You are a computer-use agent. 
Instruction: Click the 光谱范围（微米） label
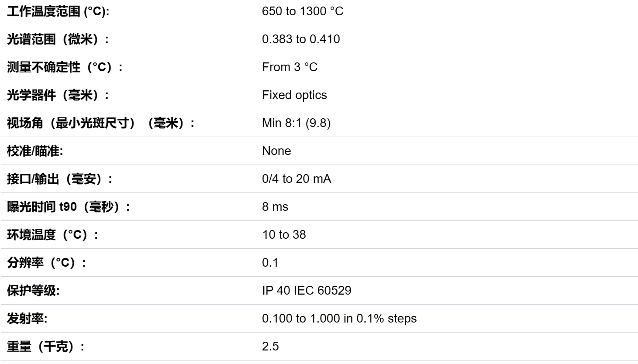[58, 39]
